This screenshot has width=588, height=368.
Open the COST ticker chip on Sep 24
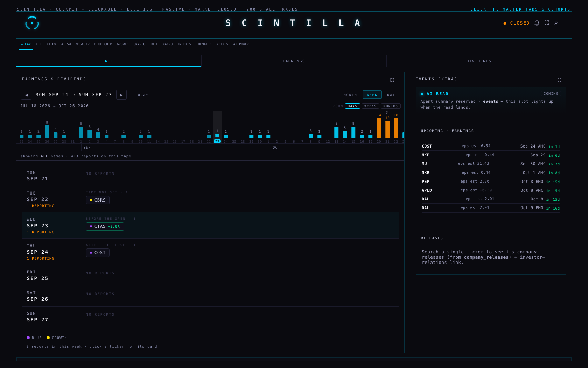pos(98,253)
